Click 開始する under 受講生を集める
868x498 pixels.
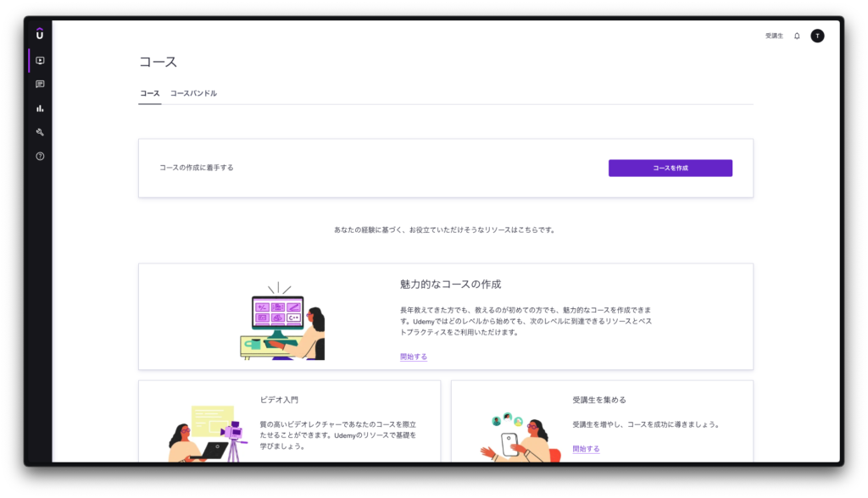click(586, 449)
